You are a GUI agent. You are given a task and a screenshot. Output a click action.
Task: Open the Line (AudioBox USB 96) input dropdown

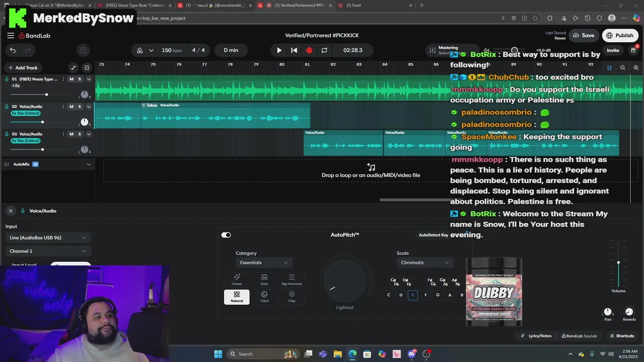tap(48, 238)
